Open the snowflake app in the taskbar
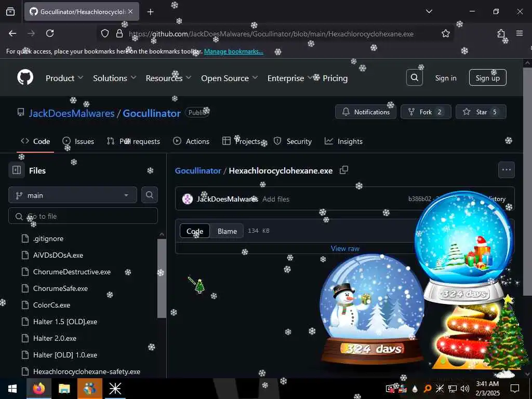This screenshot has width=532, height=399. (115, 389)
